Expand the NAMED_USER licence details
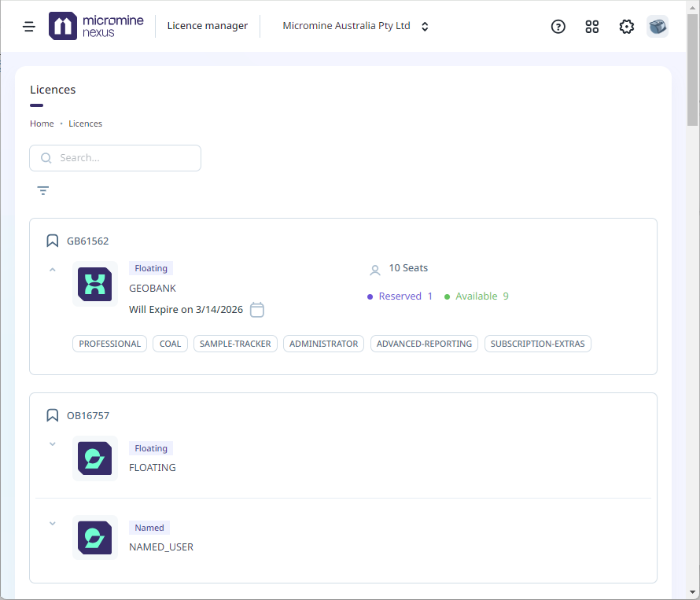Screen dimensions: 700x600 pyautogui.click(x=53, y=524)
